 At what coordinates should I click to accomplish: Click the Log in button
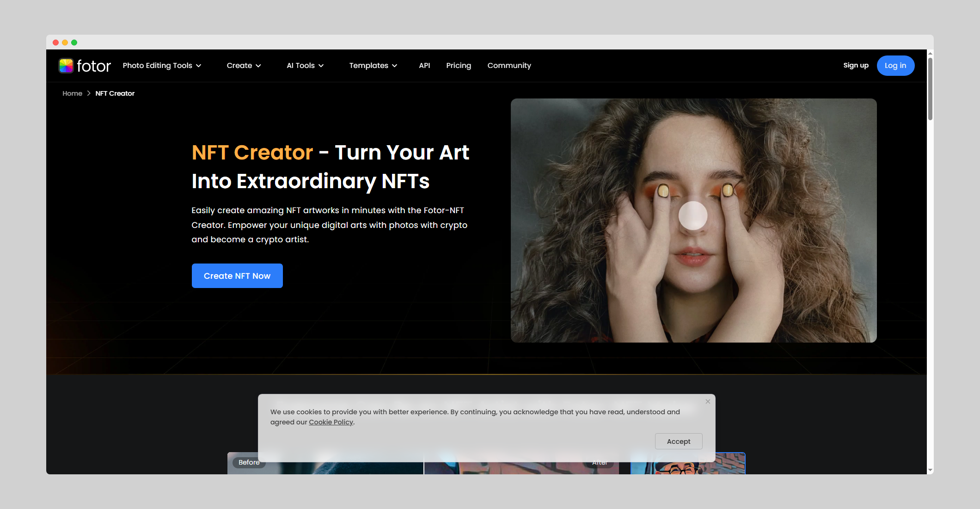pos(895,66)
